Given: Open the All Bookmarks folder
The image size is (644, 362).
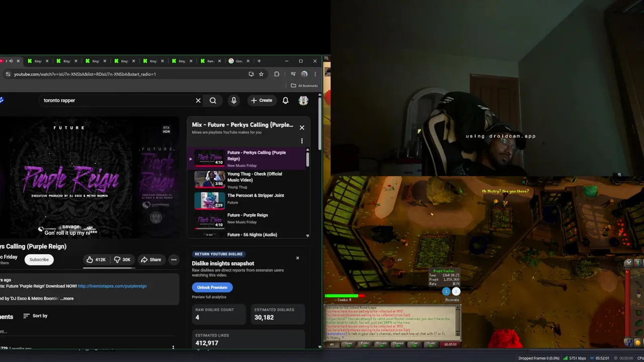Looking at the screenshot, I should point(304,85).
